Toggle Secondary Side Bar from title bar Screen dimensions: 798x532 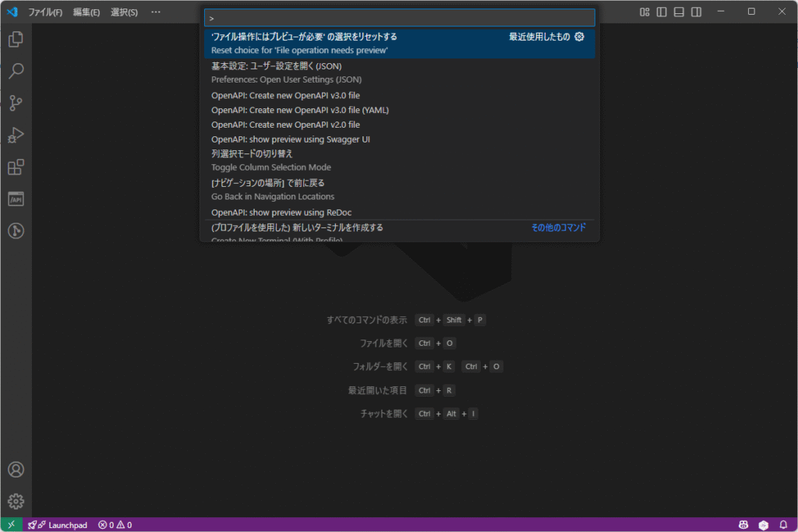pyautogui.click(x=696, y=12)
